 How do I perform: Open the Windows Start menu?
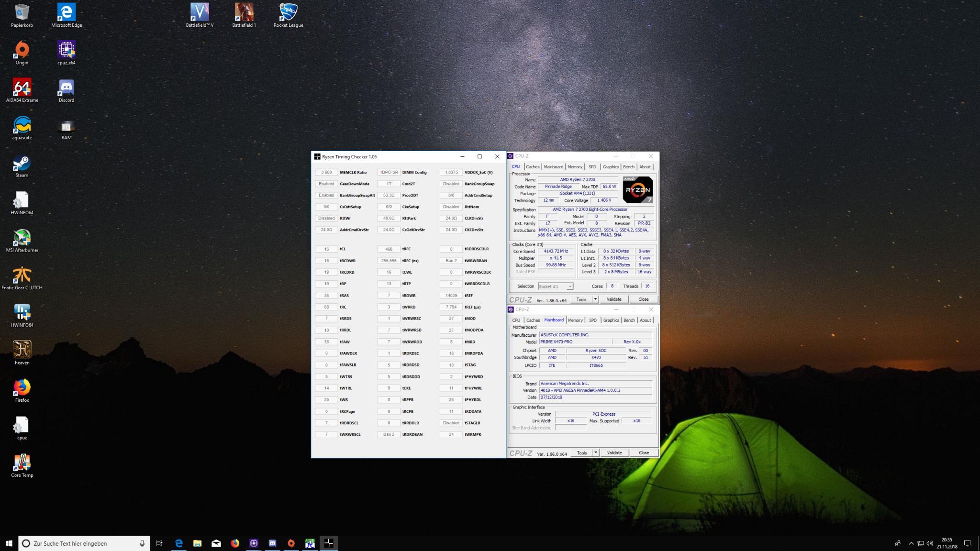9,543
